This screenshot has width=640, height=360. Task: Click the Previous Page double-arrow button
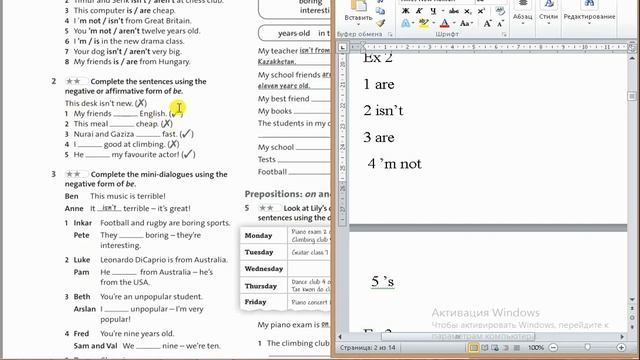point(631,309)
